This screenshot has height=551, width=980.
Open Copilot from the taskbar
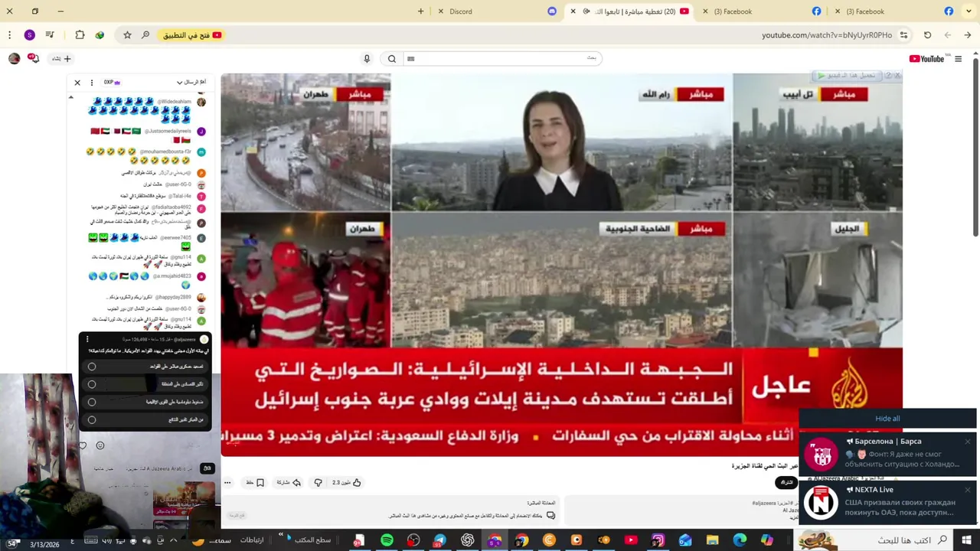pyautogui.click(x=766, y=540)
